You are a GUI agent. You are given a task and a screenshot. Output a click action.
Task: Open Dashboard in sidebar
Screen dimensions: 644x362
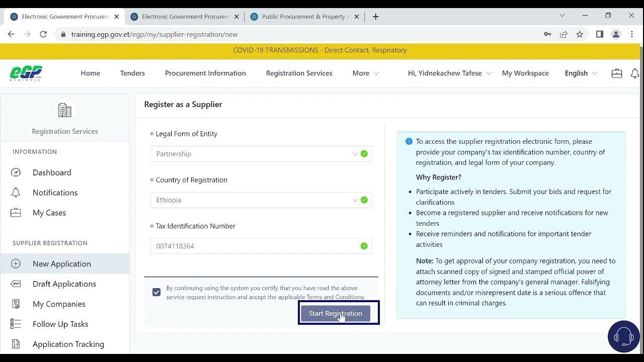click(52, 172)
